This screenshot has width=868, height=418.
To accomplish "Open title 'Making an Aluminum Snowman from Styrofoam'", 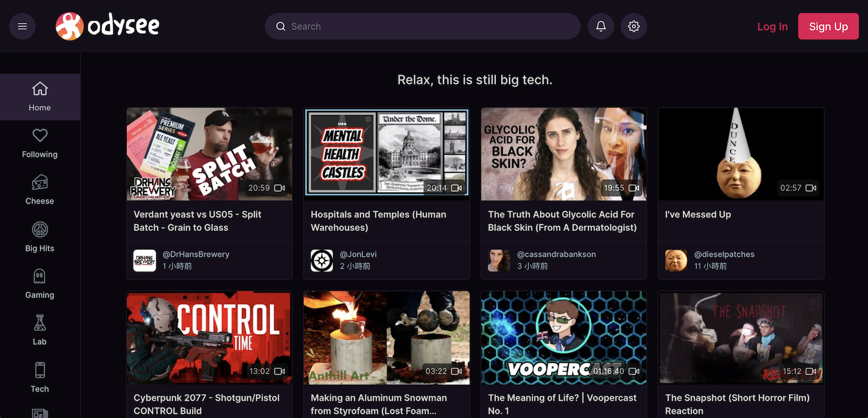I will (x=379, y=404).
